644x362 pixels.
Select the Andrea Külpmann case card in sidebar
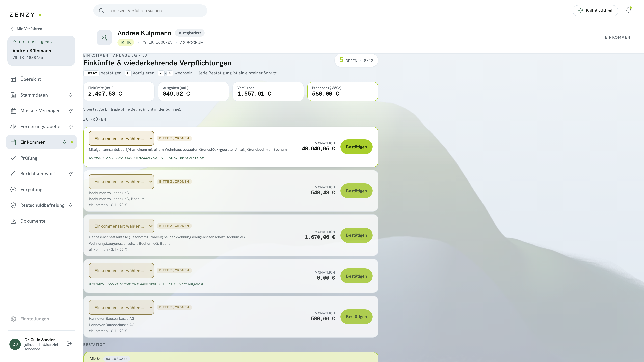point(41,50)
